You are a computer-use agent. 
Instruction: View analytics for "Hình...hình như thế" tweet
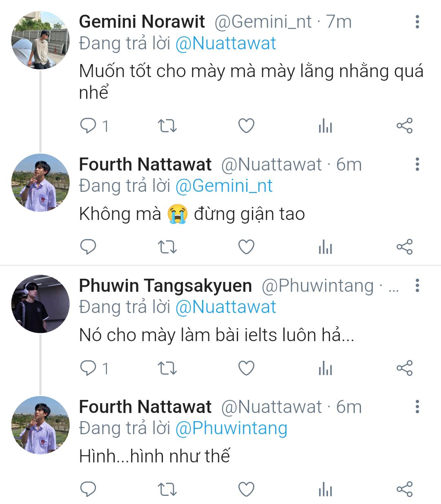325,489
